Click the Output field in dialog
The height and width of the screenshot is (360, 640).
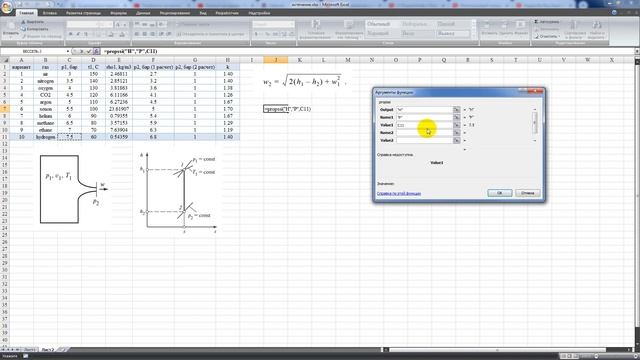(424, 110)
